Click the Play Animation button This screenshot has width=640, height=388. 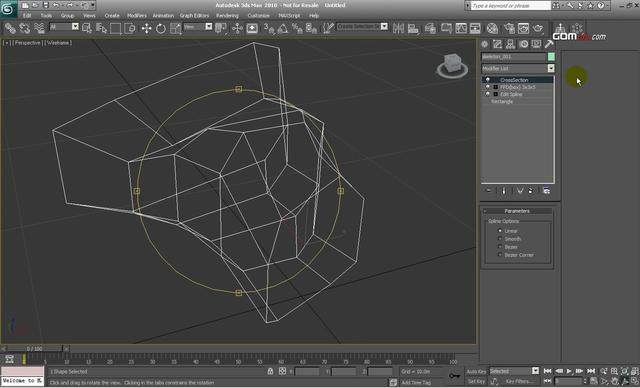point(569,371)
